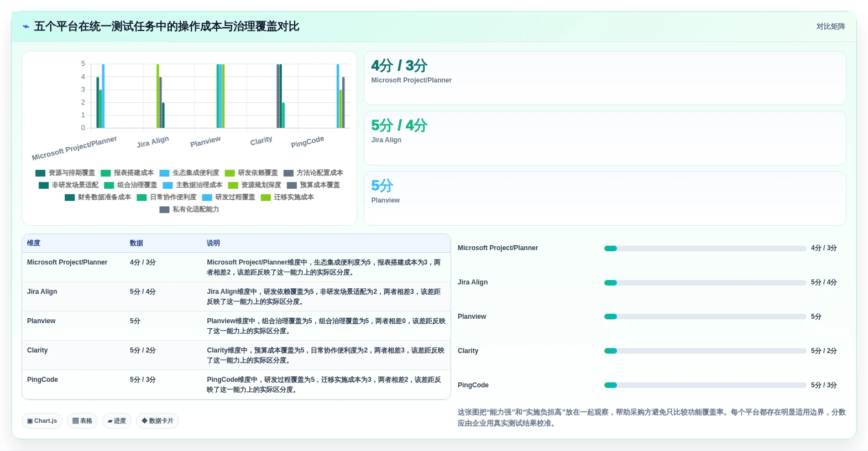Toggle the 研发依赖覆盖 legend entry

pyautogui.click(x=252, y=173)
